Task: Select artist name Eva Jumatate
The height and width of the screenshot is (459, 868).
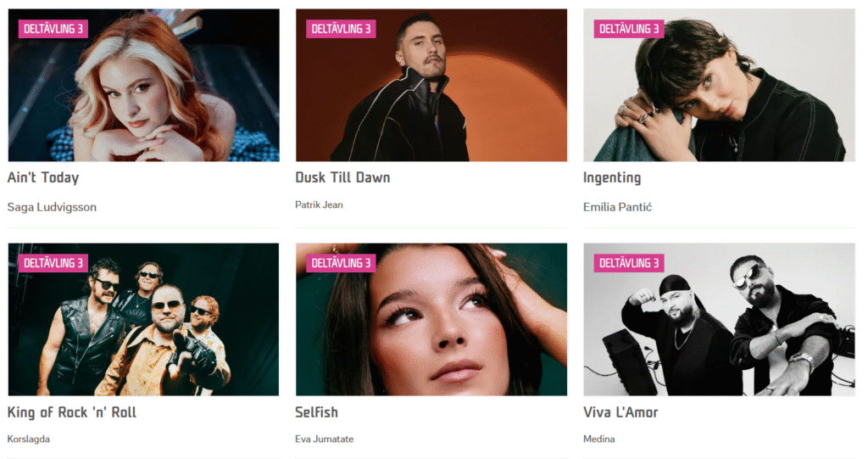Action: 325,439
